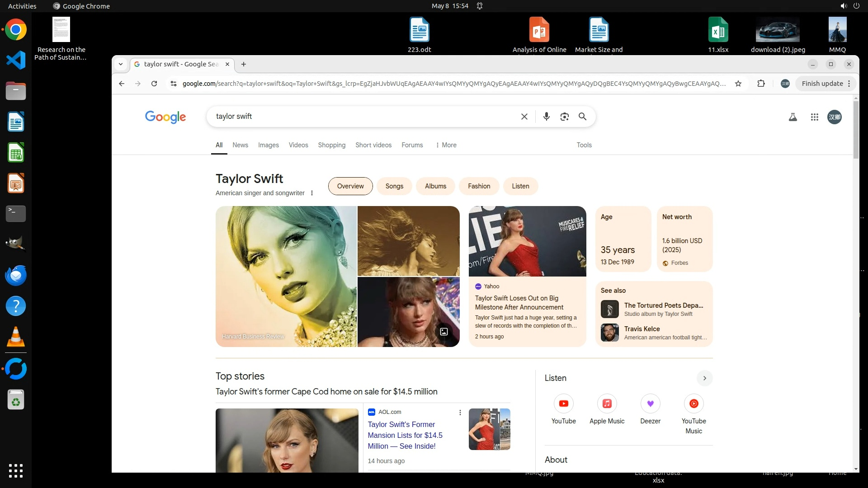The width and height of the screenshot is (868, 488).
Task: Clear the search box text
Action: click(x=524, y=117)
